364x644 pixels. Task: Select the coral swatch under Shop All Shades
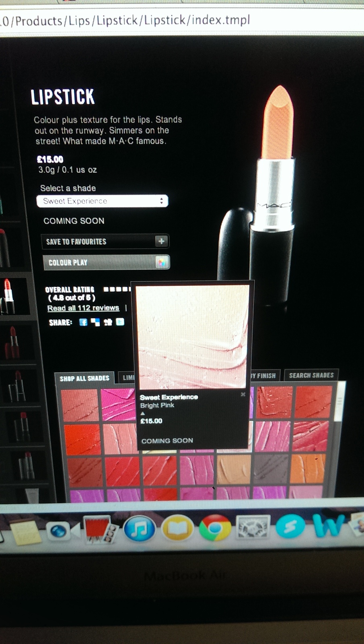pos(80,406)
